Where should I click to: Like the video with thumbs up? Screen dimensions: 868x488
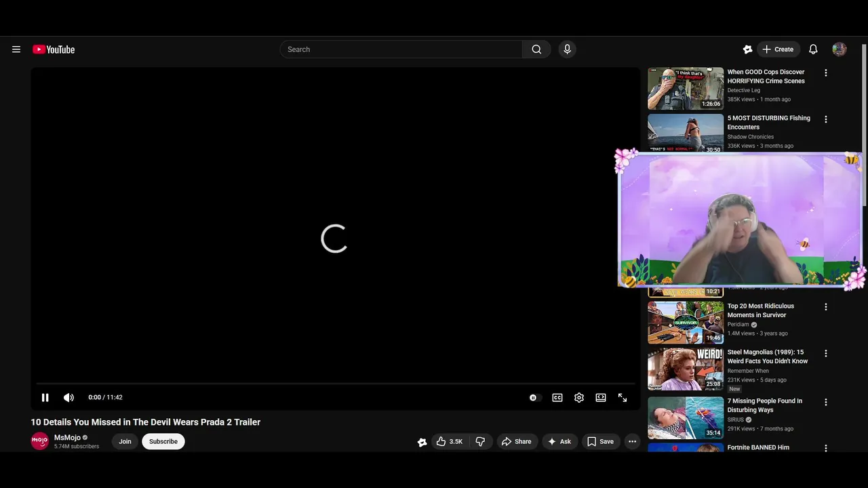click(450, 441)
